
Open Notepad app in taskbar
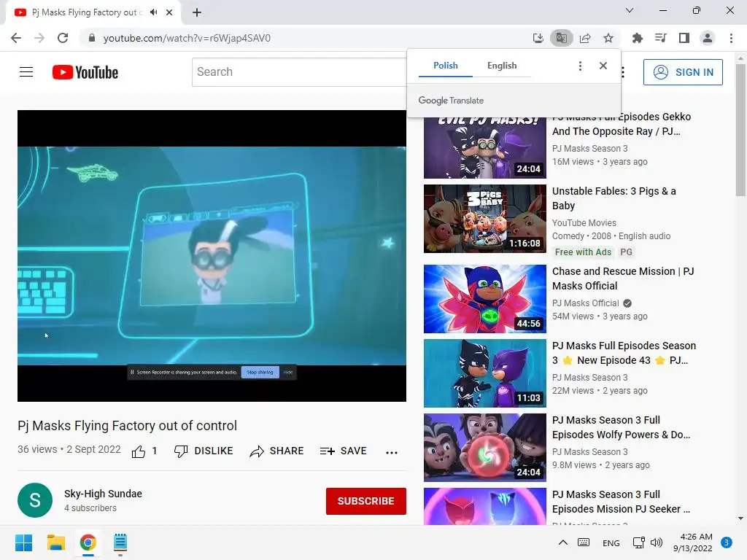[x=120, y=542]
